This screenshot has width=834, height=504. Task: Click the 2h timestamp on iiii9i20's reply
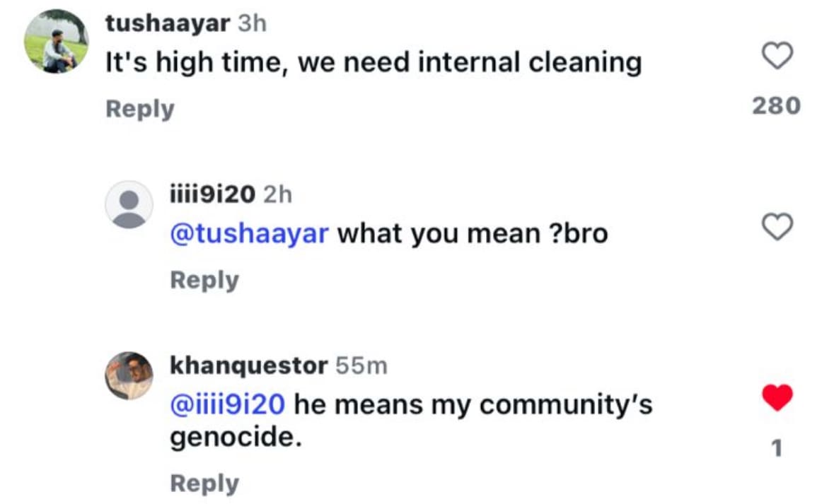point(277,194)
